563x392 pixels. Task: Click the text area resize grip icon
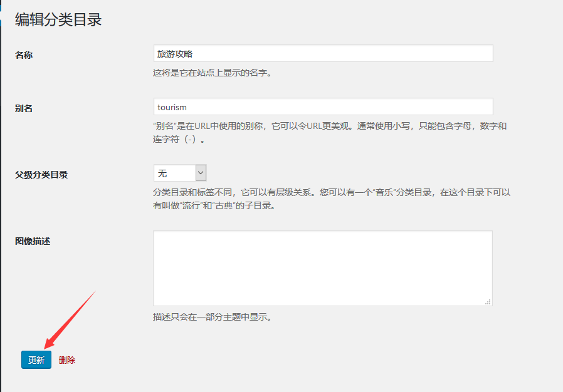pyautogui.click(x=488, y=302)
